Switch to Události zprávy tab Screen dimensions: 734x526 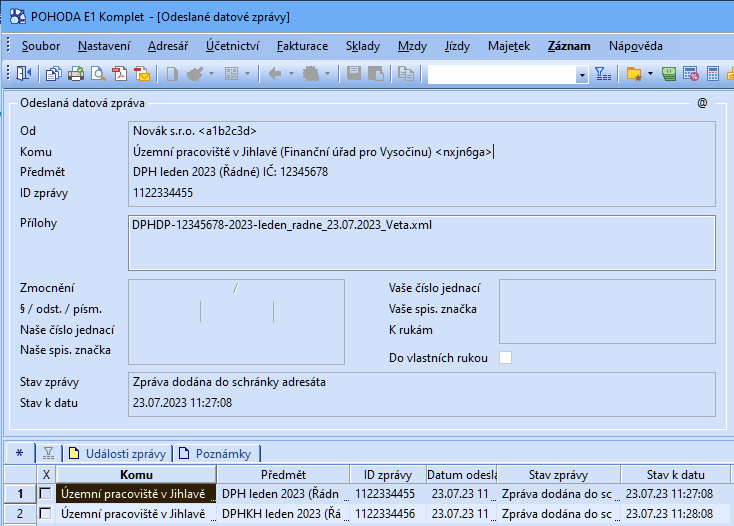pyautogui.click(x=117, y=453)
